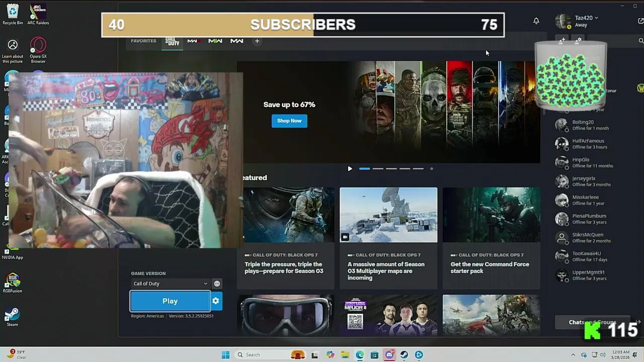Open game options gear beside Play
Viewport: 644px width, 362px height.
(x=216, y=301)
